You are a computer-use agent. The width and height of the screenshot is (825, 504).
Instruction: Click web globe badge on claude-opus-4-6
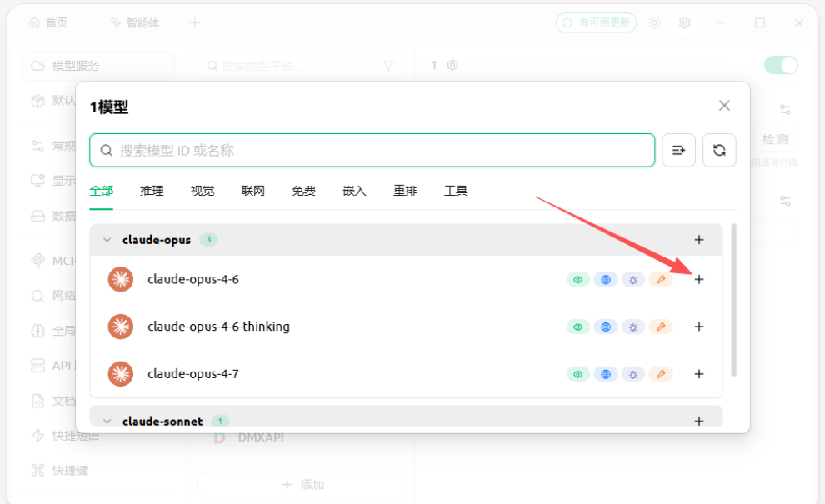point(606,280)
